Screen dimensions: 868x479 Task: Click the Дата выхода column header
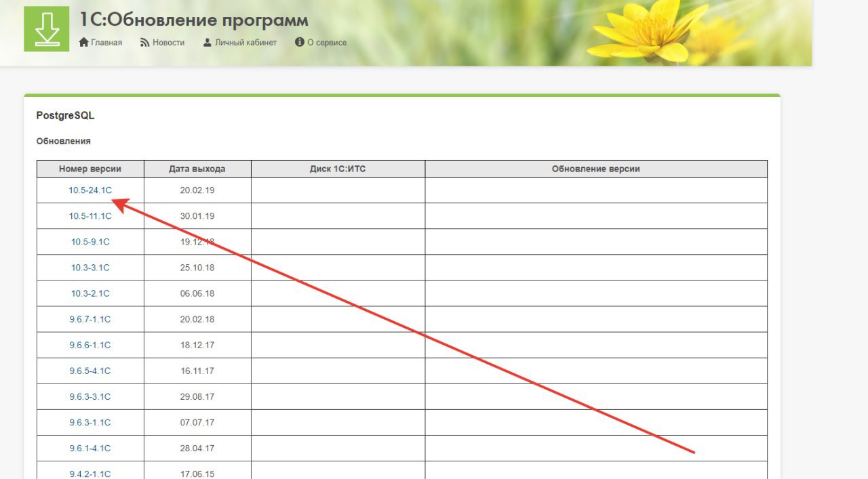(x=197, y=169)
